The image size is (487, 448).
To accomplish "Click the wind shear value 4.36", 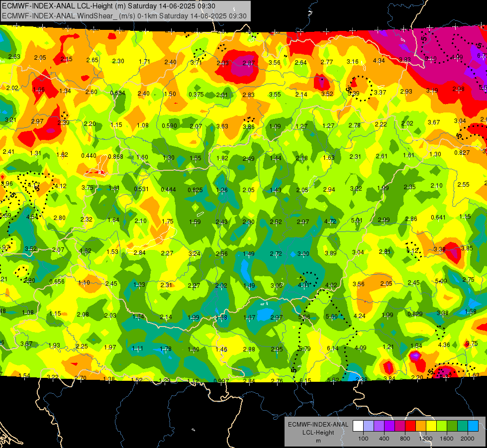I will (x=444, y=344).
